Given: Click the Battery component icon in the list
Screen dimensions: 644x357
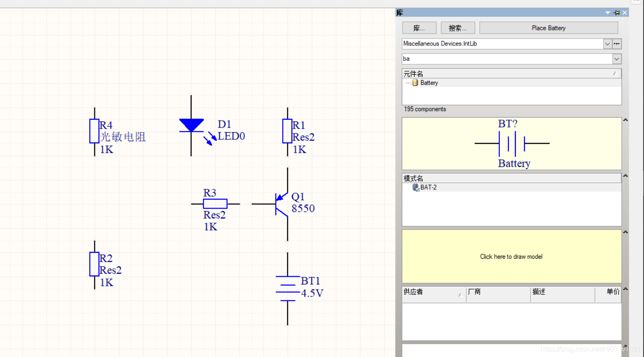Looking at the screenshot, I should (415, 83).
